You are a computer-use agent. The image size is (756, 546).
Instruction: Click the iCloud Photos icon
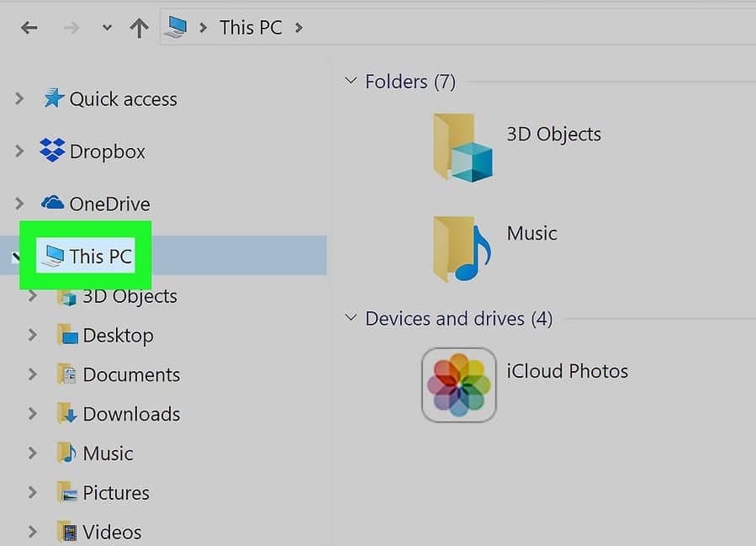(458, 384)
